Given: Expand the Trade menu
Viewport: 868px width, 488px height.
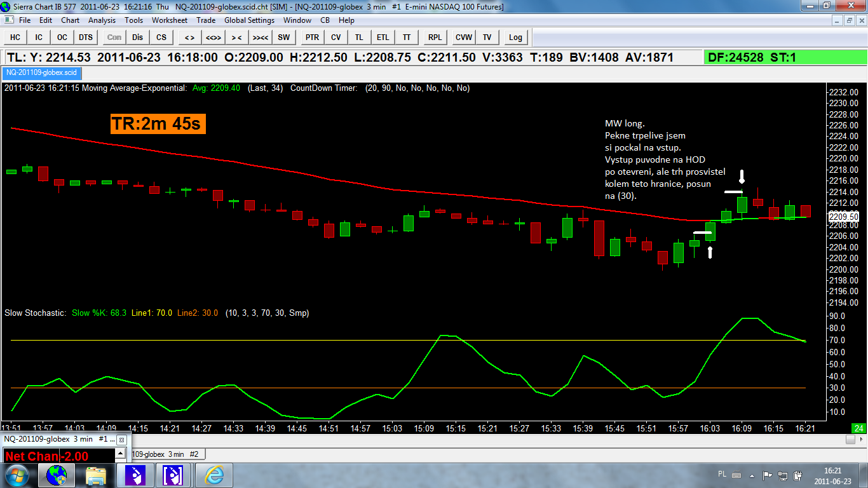Looking at the screenshot, I should pyautogui.click(x=206, y=20).
